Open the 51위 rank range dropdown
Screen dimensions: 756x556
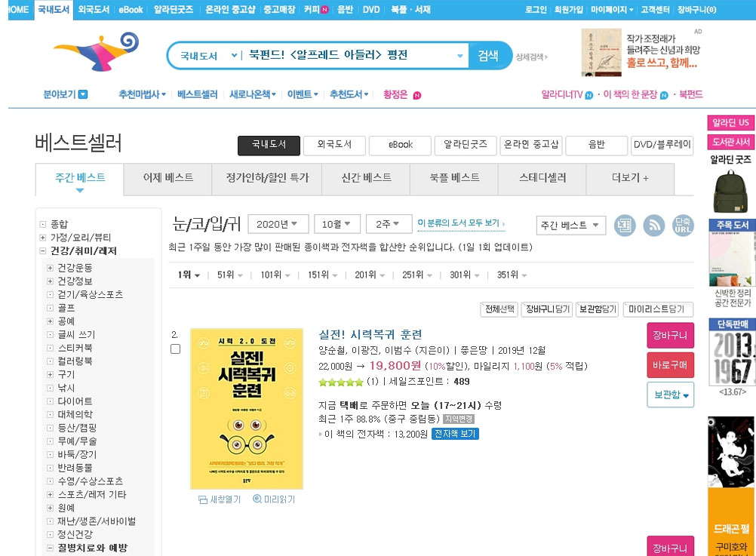click(x=229, y=275)
